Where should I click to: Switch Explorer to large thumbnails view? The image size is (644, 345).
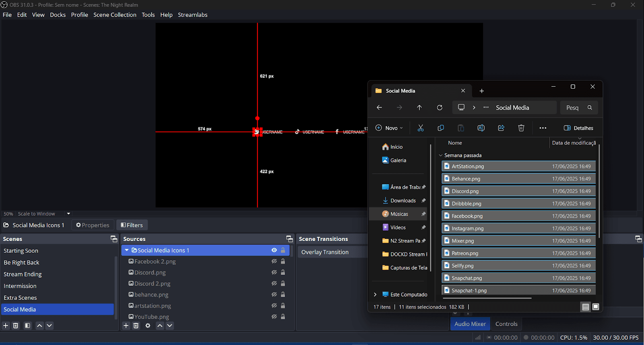pos(596,307)
